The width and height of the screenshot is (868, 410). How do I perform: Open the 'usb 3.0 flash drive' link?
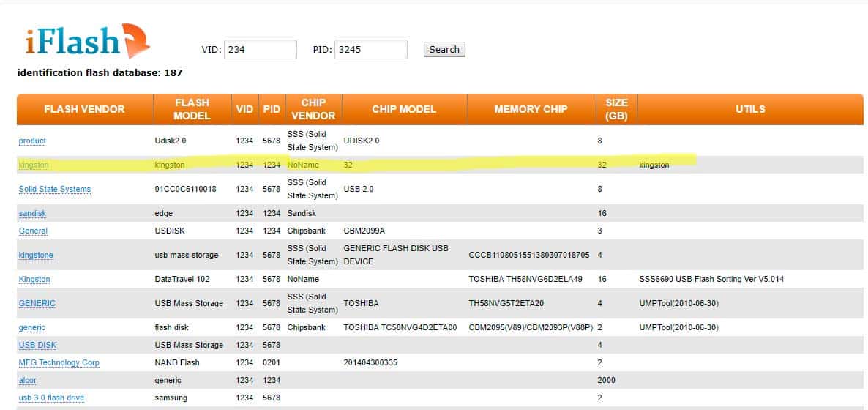tap(51, 398)
